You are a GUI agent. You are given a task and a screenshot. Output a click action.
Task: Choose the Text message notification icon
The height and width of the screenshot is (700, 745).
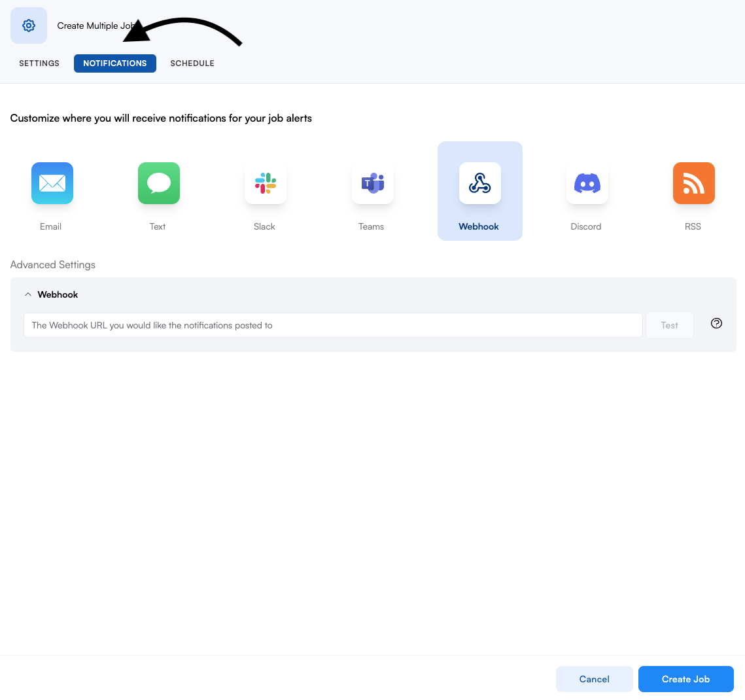click(159, 183)
